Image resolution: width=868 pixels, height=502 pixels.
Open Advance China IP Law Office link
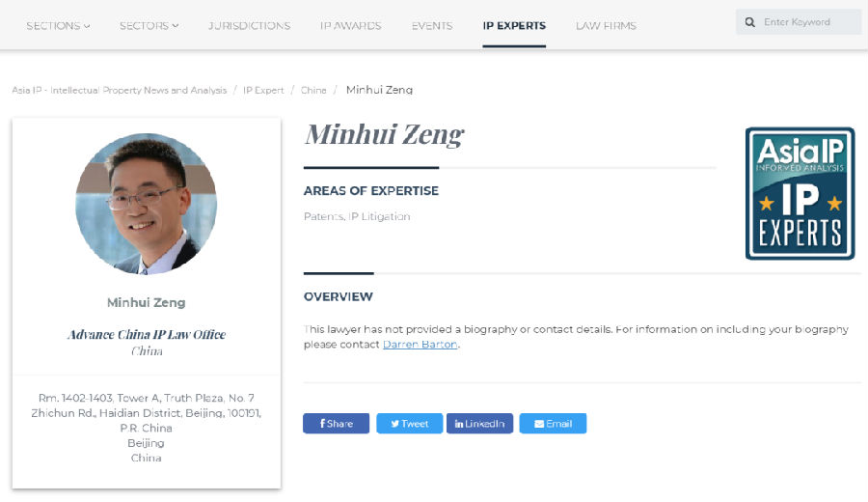click(x=147, y=335)
